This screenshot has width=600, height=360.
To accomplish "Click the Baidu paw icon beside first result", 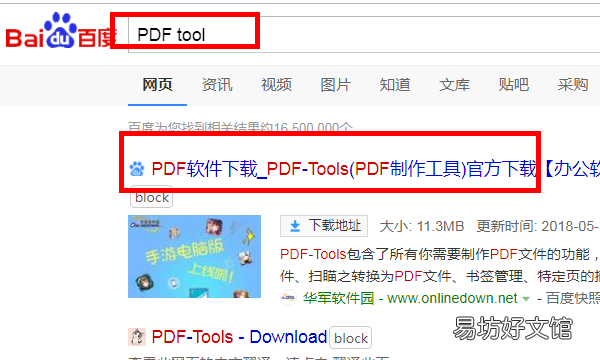I will (137, 169).
